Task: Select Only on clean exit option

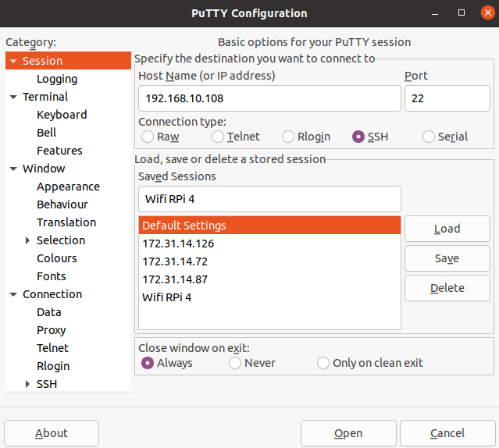Action: 323,363
